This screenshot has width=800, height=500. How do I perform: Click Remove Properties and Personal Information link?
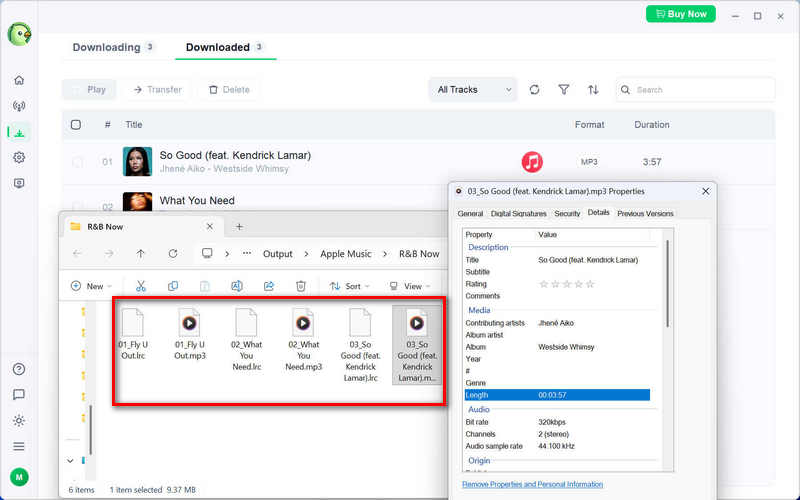(x=533, y=484)
